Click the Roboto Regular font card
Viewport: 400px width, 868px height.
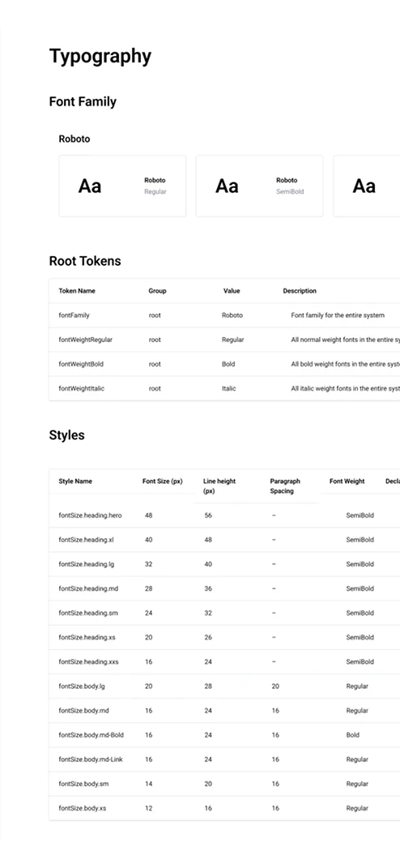click(x=122, y=186)
